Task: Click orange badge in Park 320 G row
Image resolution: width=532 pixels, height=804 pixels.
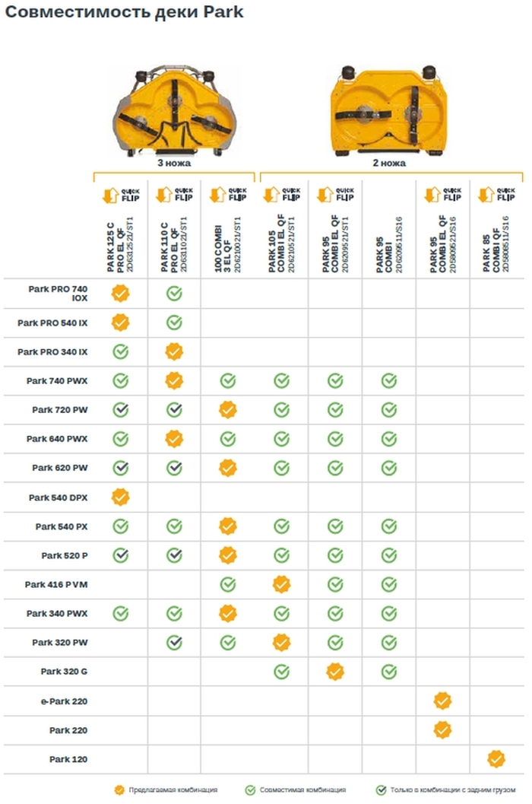Action: coord(335,671)
